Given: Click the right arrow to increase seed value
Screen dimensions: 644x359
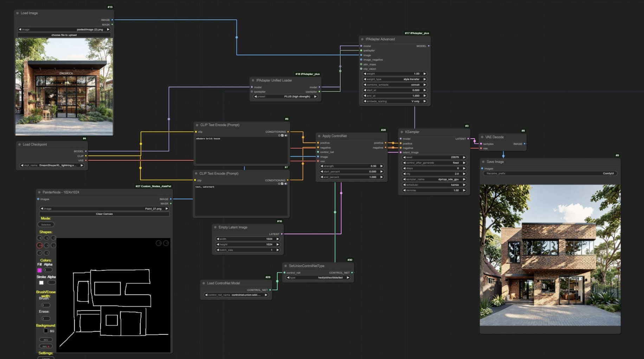Looking at the screenshot, I should [464, 157].
